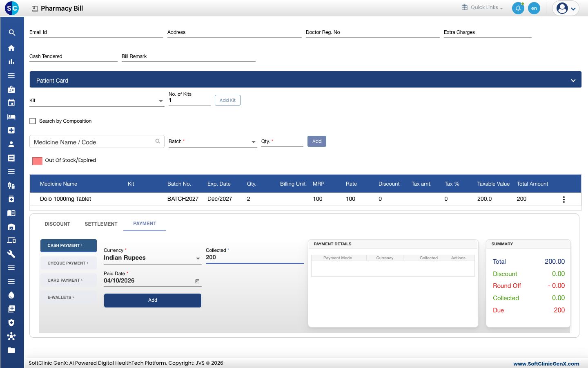Screen dimensions: 588x368
Task: Focus the Address field
Action: (x=234, y=32)
